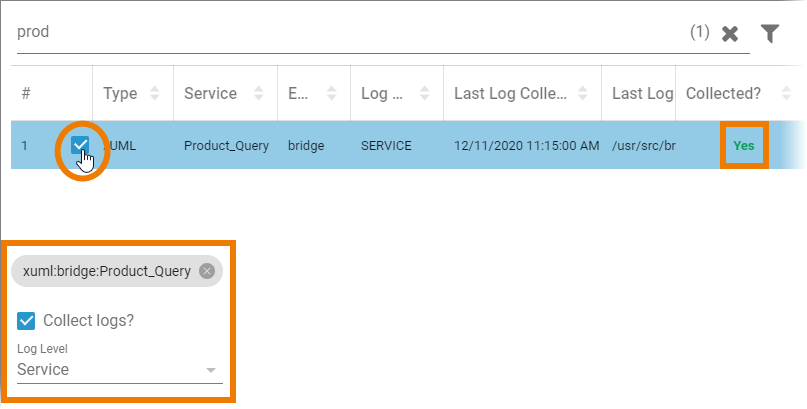Click the # column header

pos(26,94)
